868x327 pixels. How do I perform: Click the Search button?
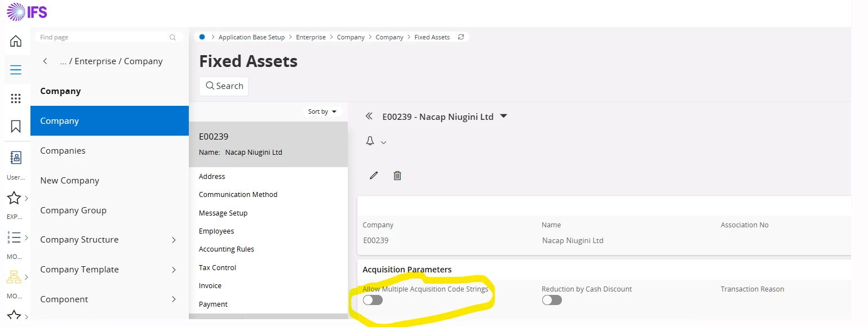pyautogui.click(x=224, y=86)
